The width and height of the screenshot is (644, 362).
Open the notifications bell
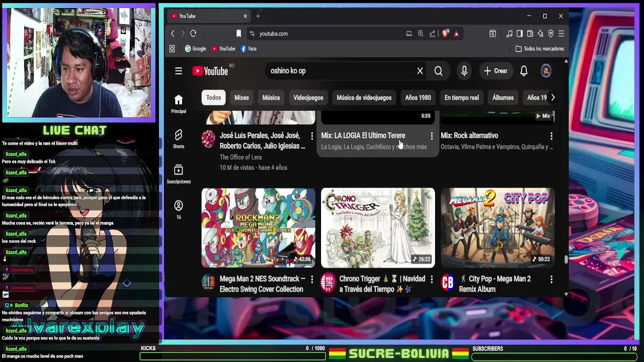pos(524,71)
